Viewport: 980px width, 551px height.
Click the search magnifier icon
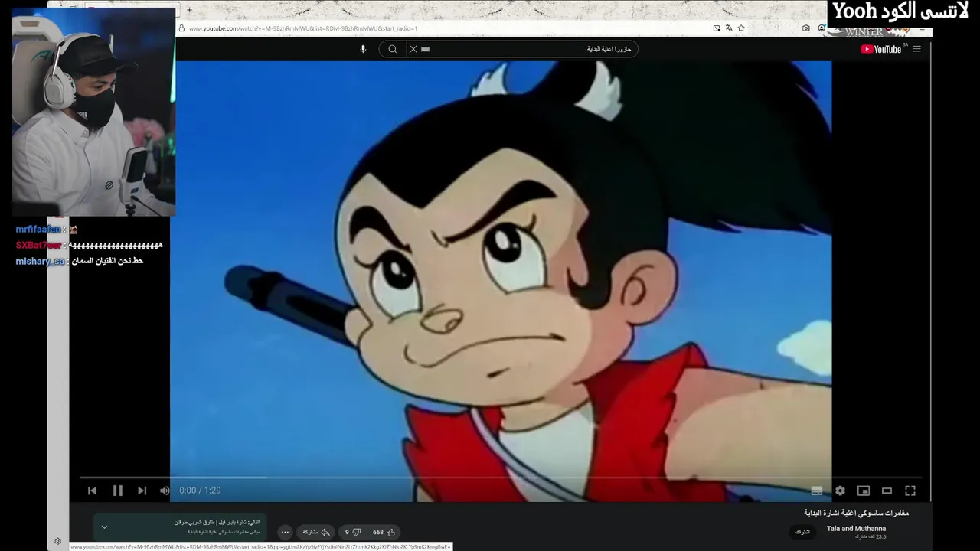point(392,49)
